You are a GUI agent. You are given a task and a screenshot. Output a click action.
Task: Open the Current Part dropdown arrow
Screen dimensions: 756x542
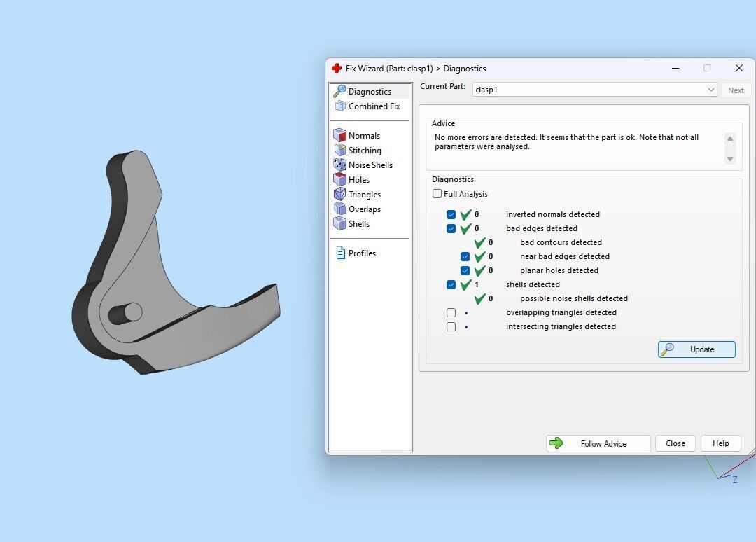710,90
